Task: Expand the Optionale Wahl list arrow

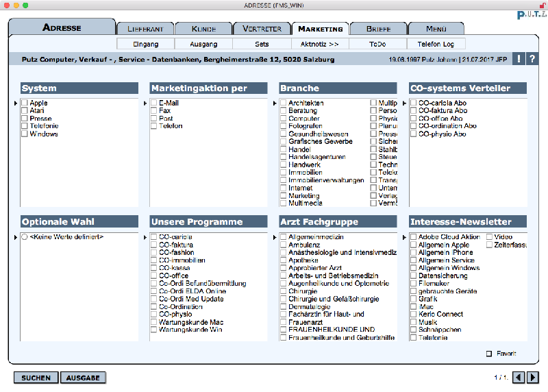Action: (16, 237)
